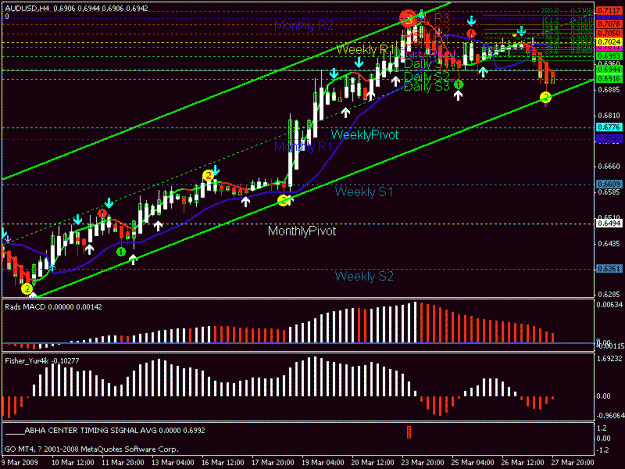Click red marker in ABHA Center Timing Signal panel
The width and height of the screenshot is (625, 469).
point(409,432)
